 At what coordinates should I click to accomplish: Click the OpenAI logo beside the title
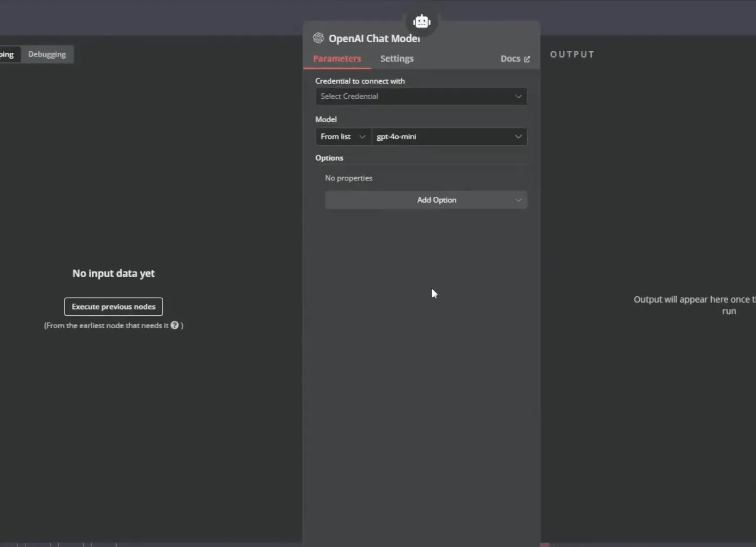coord(319,38)
